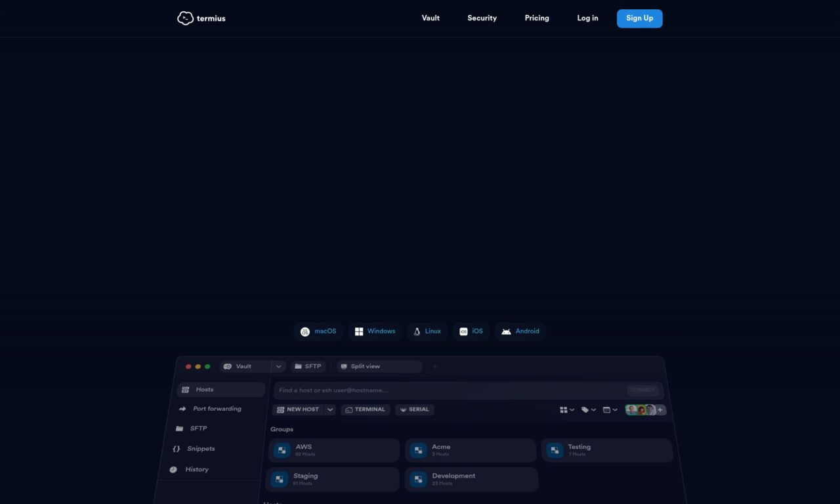Click the blue Sign Up button
Viewport: 840px width, 504px height.
[x=639, y=18]
